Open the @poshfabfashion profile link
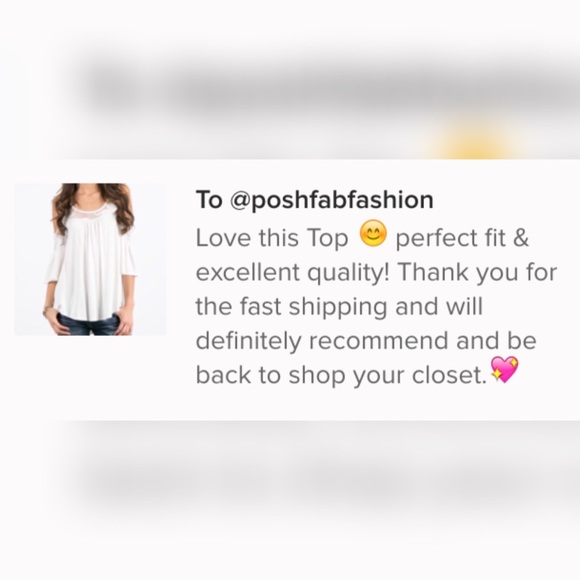 pos(331,200)
